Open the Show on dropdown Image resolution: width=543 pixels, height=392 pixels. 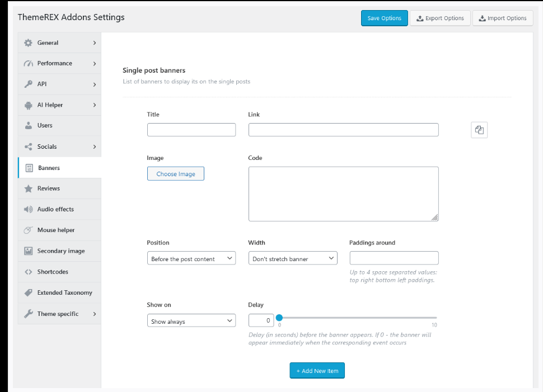coord(191,321)
